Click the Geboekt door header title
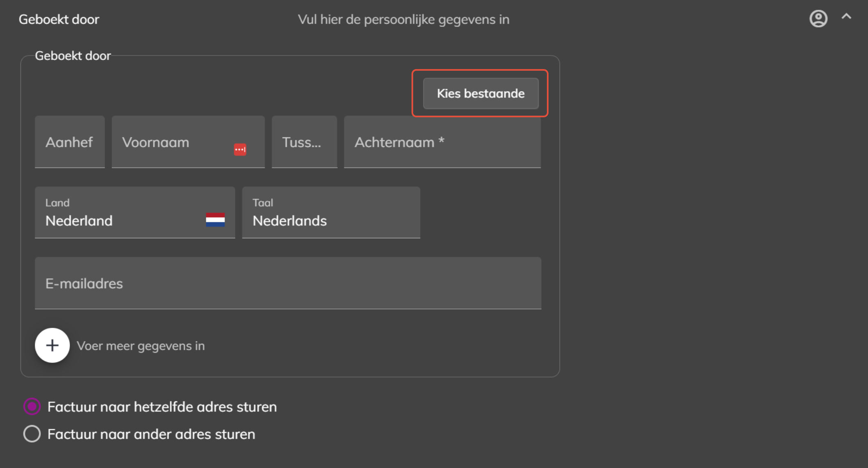Viewport: 868px width, 468px height. click(59, 19)
